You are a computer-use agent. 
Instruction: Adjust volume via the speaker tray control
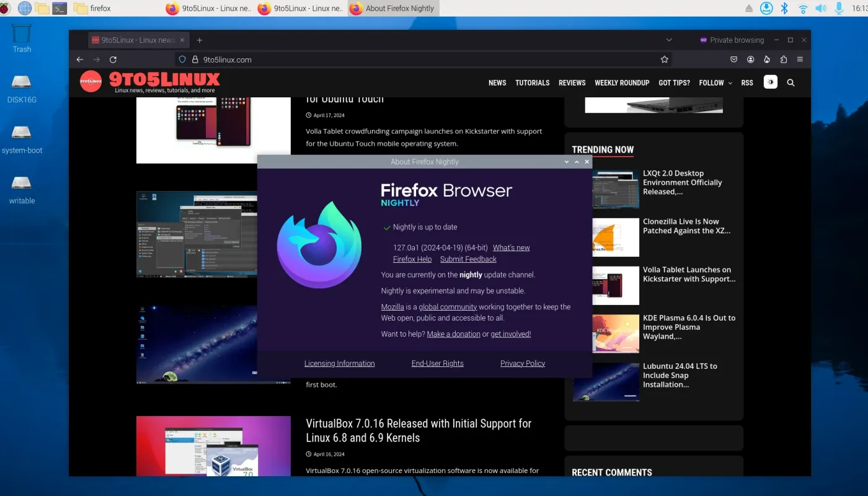click(820, 8)
